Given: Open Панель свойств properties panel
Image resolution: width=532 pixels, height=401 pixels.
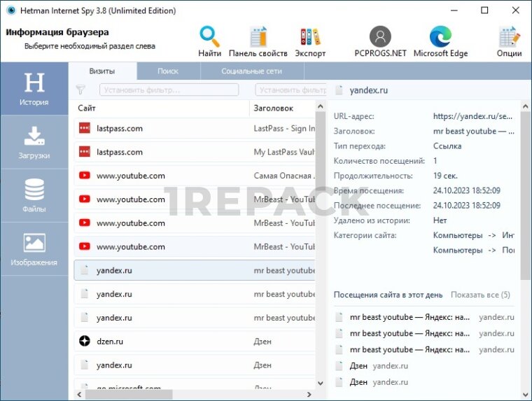Looking at the screenshot, I should tap(258, 38).
